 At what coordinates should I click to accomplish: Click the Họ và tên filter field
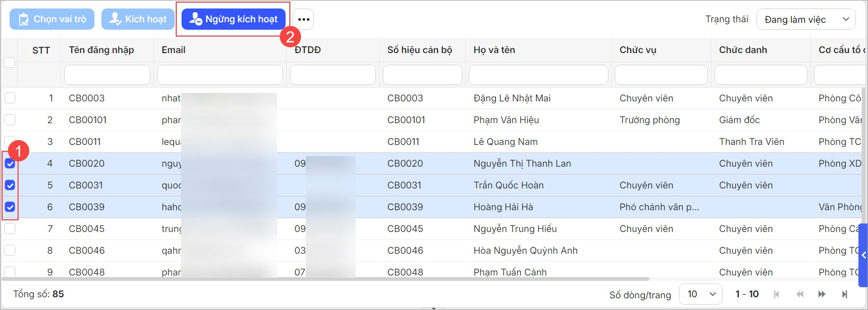[x=538, y=75]
